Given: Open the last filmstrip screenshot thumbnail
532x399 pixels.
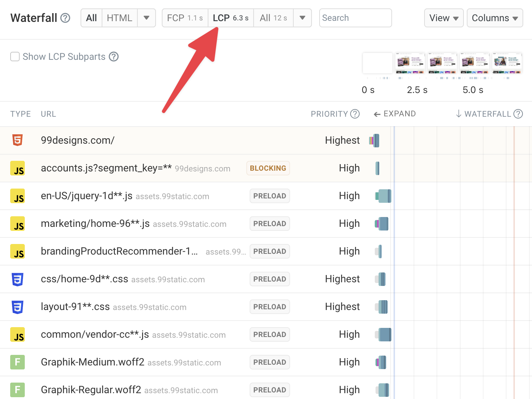Looking at the screenshot, I should point(507,63).
